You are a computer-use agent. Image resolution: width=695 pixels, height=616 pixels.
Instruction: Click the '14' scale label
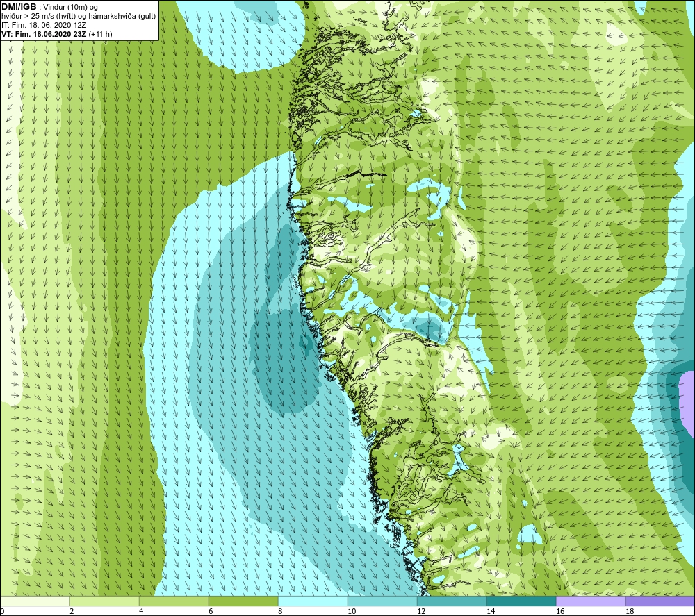click(491, 612)
